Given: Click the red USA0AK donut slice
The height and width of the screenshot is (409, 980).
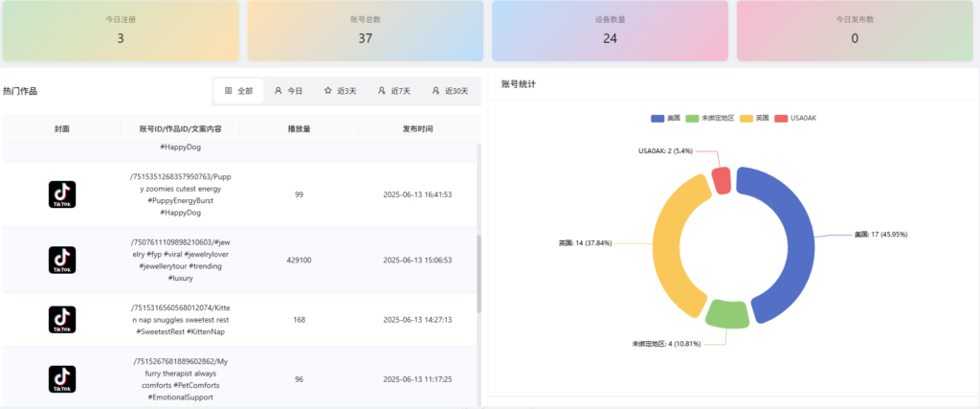Looking at the screenshot, I should pyautogui.click(x=724, y=181).
